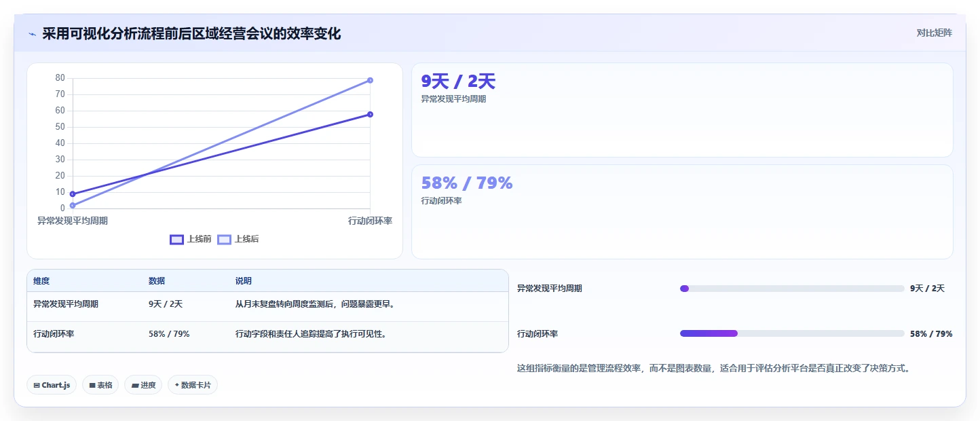Screen dimensions: 980x421
Task: Click the 上线后 data point at 79
Action: tap(370, 80)
